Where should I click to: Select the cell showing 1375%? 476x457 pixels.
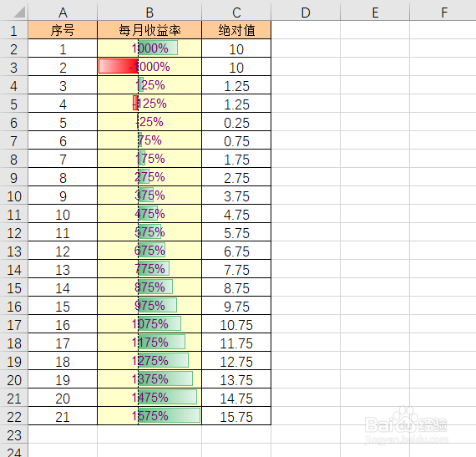[x=149, y=379]
